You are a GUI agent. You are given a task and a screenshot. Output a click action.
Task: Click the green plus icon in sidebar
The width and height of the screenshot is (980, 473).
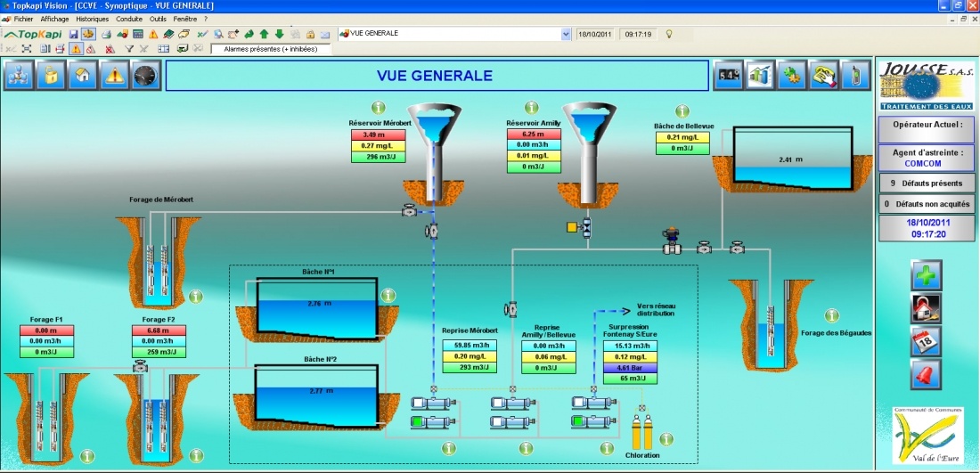click(x=926, y=275)
